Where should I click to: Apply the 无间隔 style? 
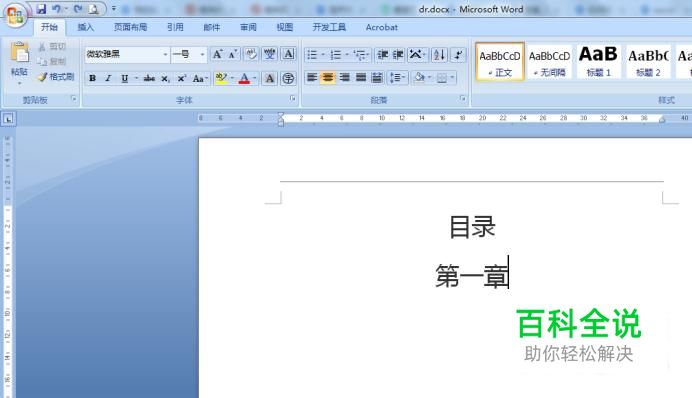pyautogui.click(x=549, y=62)
